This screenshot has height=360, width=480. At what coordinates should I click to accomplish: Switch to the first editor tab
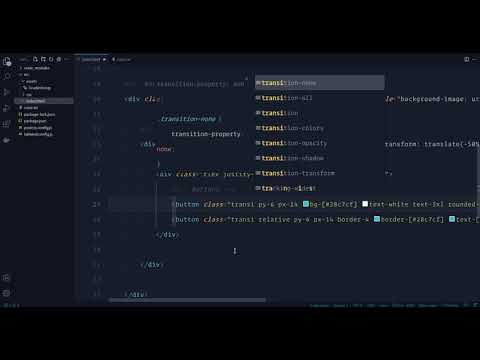click(91, 59)
